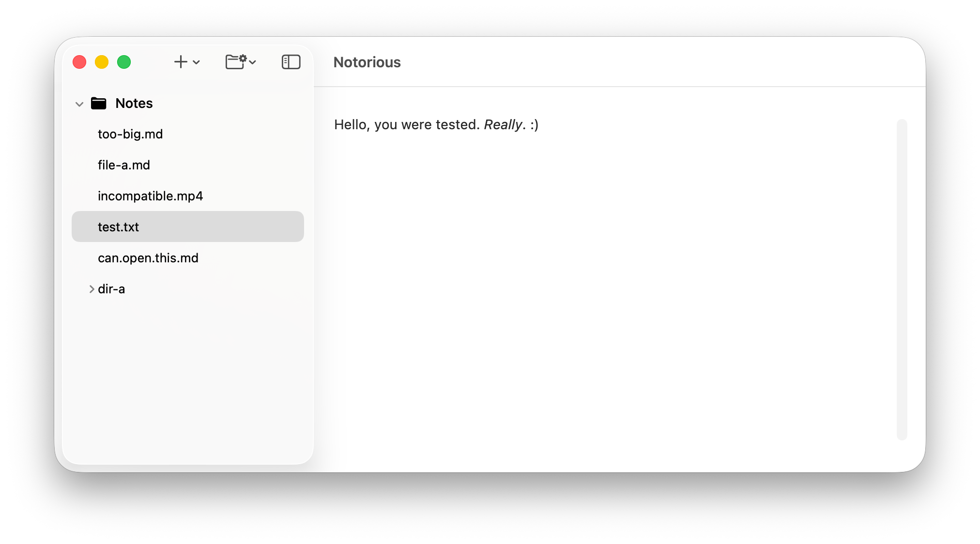
Task: Open the too-big.md note
Action: tap(130, 134)
